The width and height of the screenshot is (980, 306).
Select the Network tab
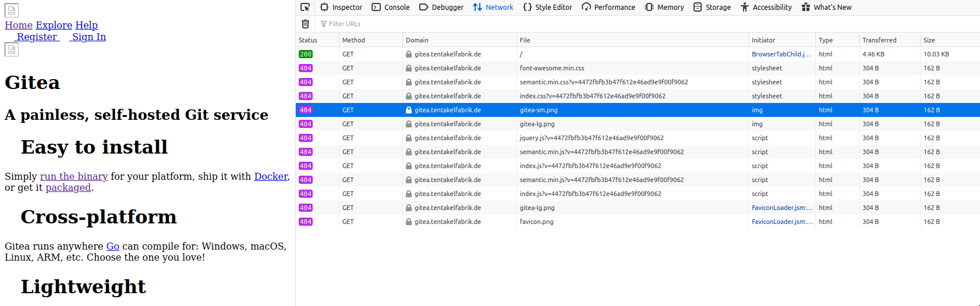click(x=493, y=7)
